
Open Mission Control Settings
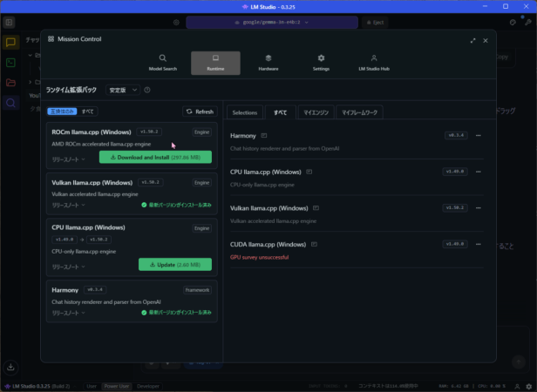click(x=321, y=63)
